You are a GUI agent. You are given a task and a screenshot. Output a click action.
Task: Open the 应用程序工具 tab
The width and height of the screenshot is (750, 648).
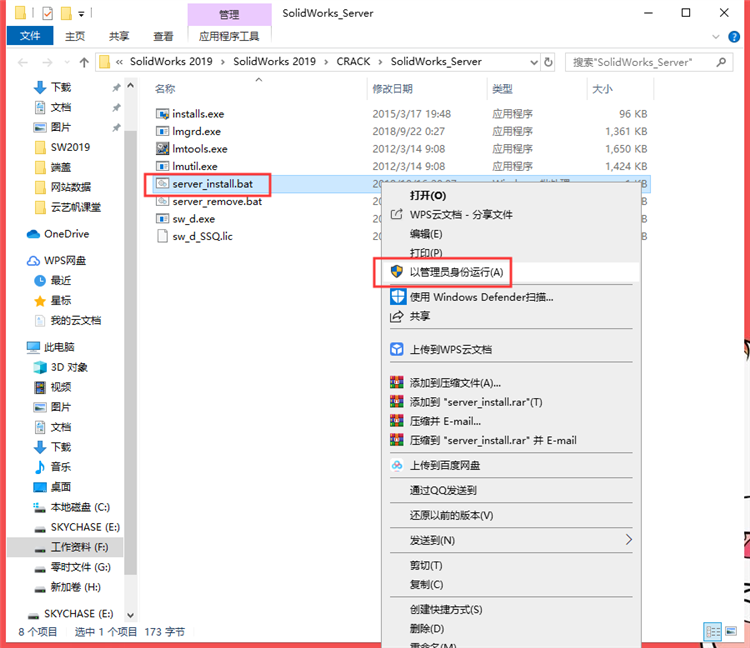pyautogui.click(x=229, y=36)
